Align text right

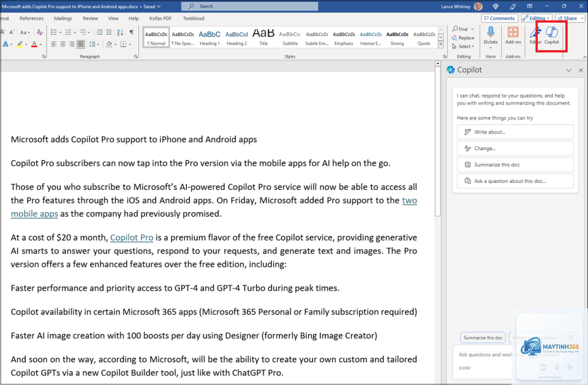click(72, 44)
